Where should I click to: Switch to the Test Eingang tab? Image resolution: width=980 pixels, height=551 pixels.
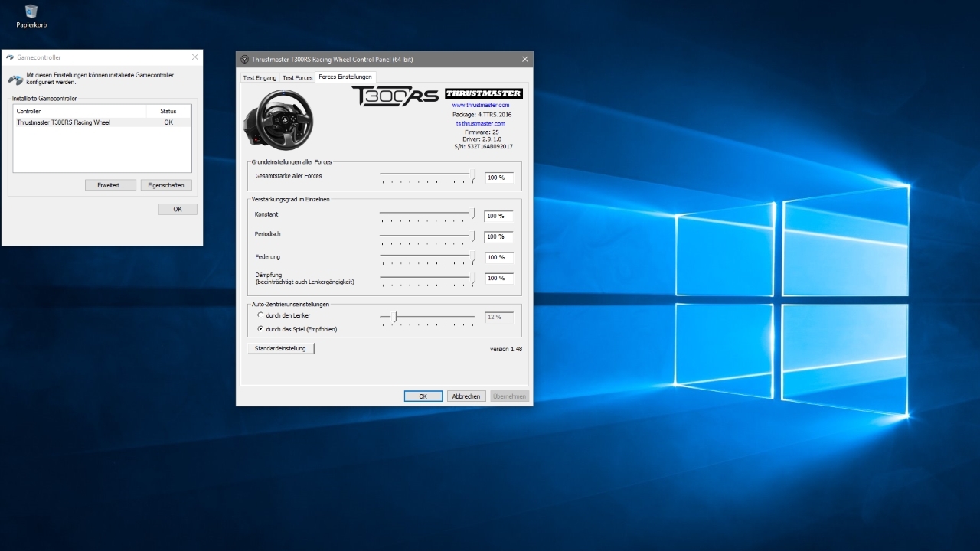[260, 77]
